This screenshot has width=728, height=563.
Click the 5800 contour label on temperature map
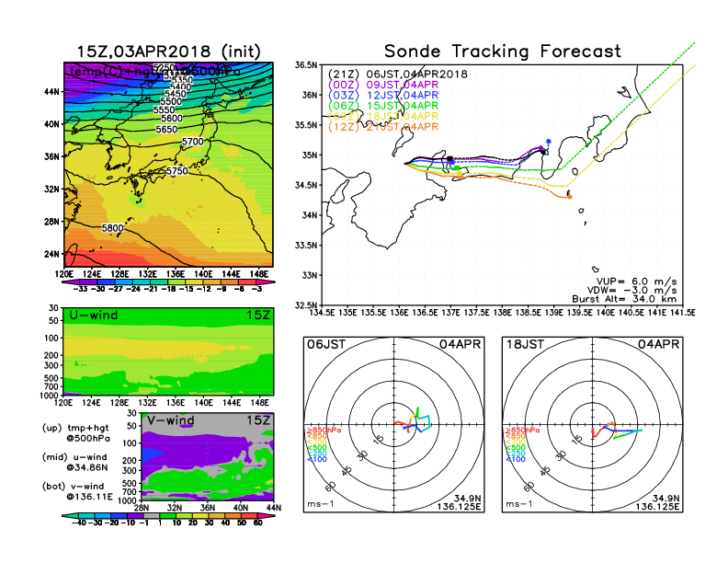click(113, 227)
